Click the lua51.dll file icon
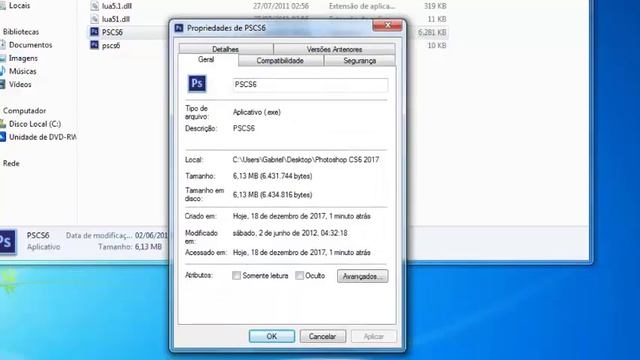Screen dimensions: 640x360 coord(94,19)
